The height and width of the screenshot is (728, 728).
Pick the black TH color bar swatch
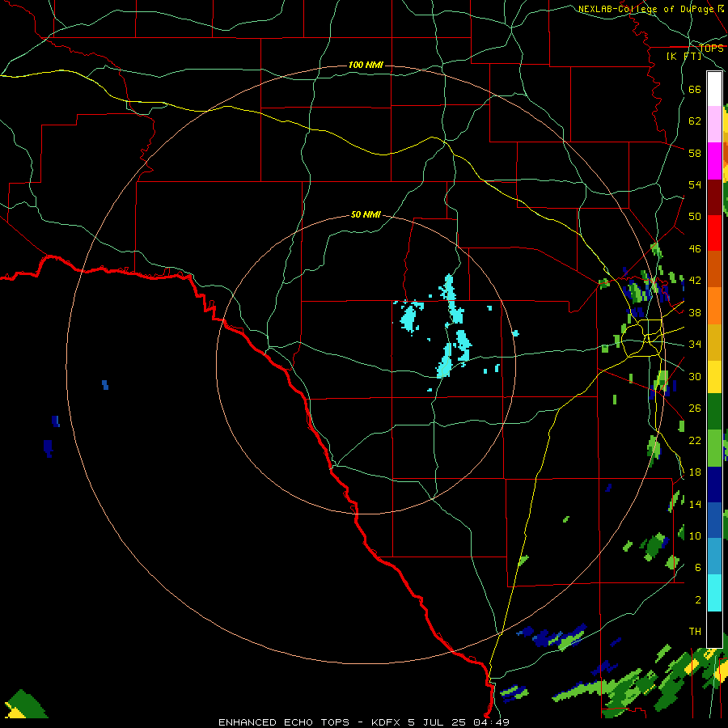(x=714, y=629)
